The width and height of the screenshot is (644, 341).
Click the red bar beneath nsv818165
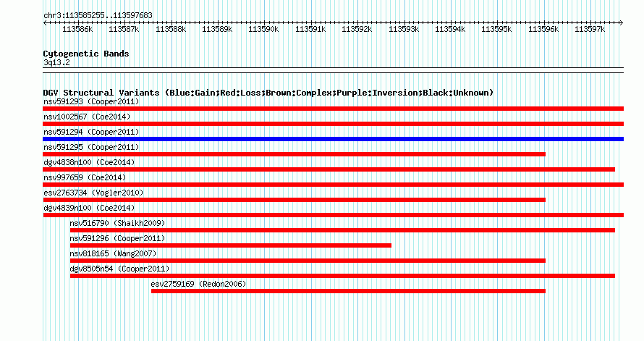pos(308,261)
